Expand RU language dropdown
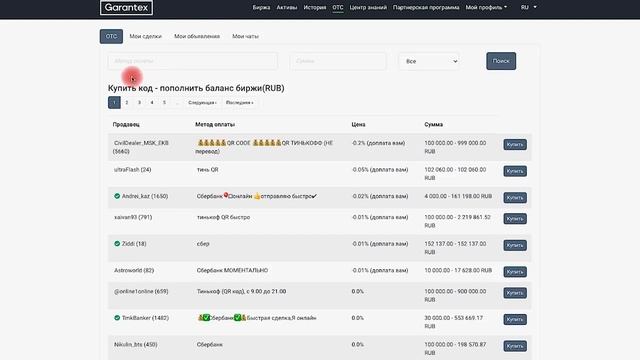Screen dimensions: 640x360 click(529, 7)
